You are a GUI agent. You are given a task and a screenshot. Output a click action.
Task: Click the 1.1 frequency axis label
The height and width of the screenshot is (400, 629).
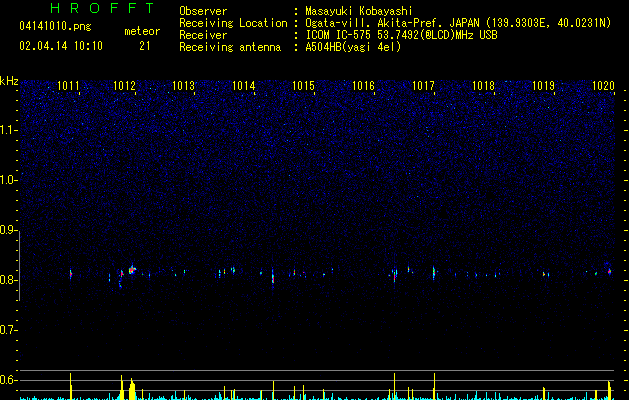(8, 130)
